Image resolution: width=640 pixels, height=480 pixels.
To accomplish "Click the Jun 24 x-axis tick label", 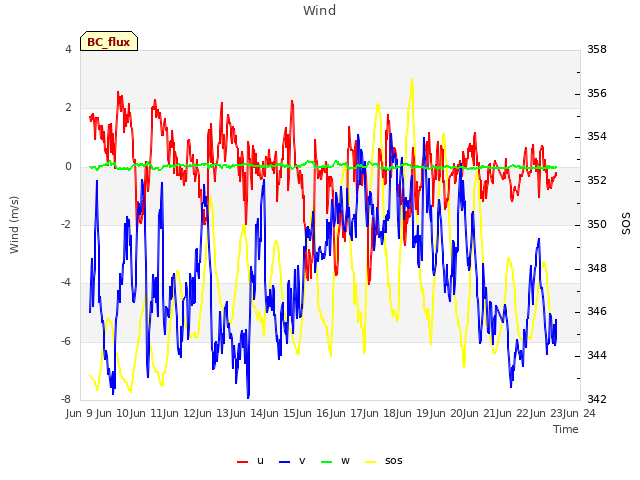I will tap(580, 413).
